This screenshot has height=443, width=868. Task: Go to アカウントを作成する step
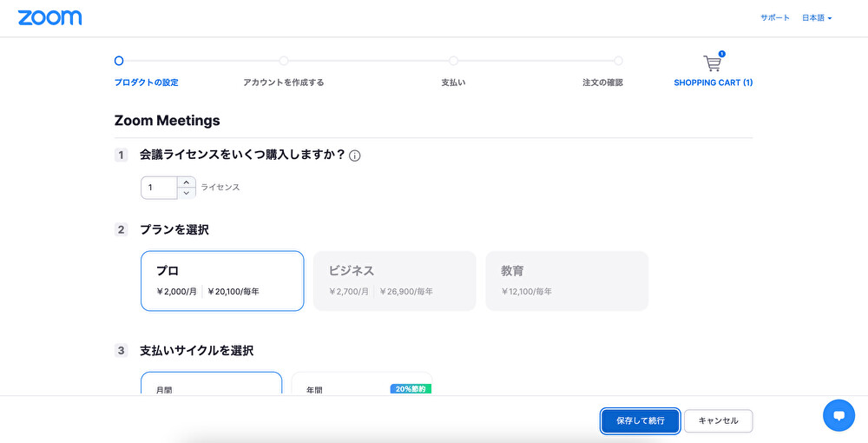(x=284, y=83)
